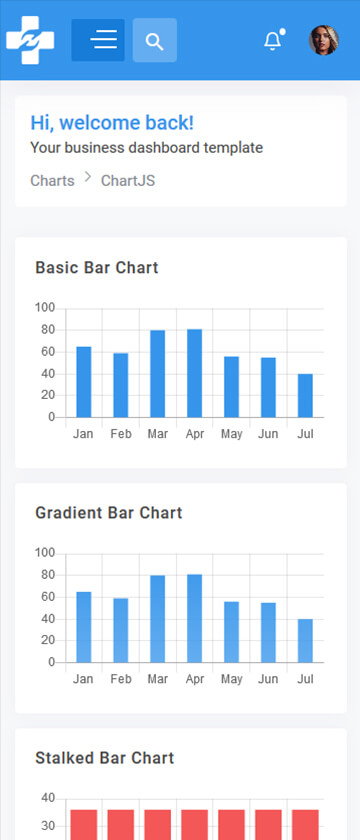Click the first red bar in Stalked Bar Chart

click(x=84, y=824)
